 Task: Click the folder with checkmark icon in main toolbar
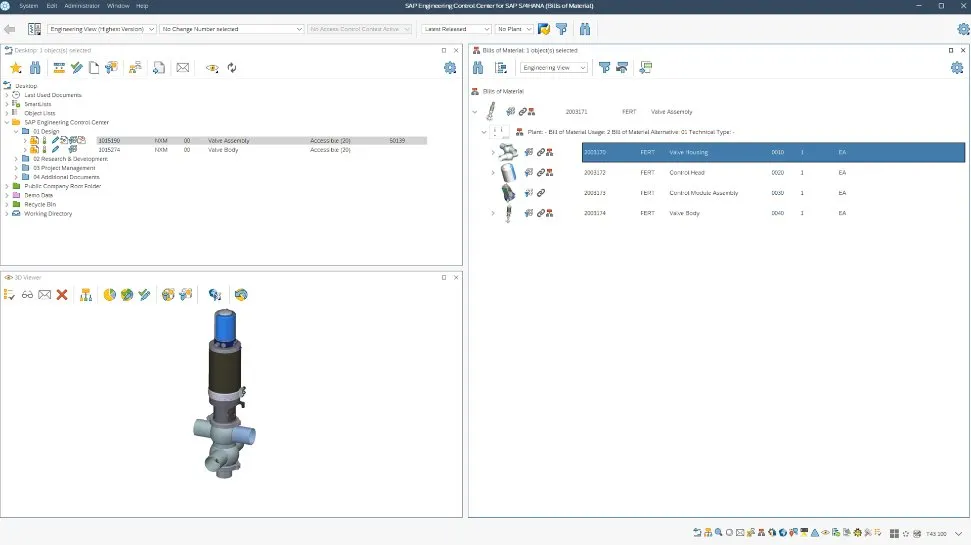pyautogui.click(x=544, y=29)
